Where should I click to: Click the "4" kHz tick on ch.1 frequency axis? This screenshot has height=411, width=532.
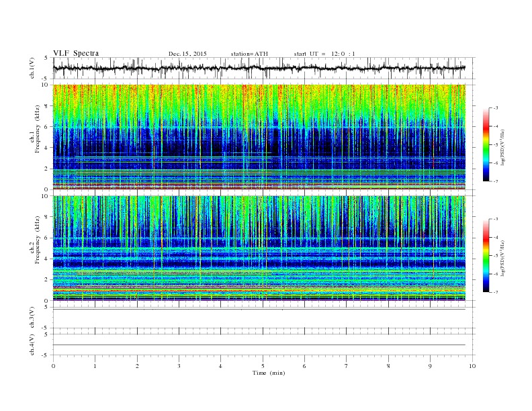coord(46,148)
